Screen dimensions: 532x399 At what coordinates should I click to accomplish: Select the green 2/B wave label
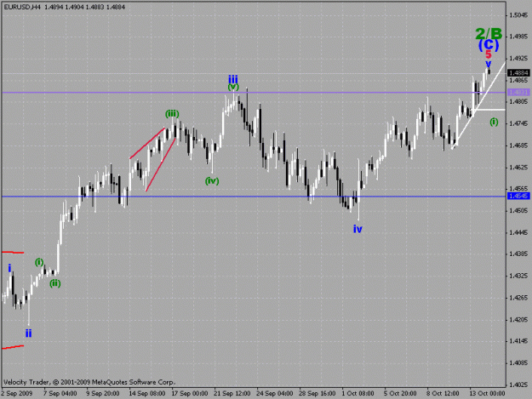pos(489,33)
